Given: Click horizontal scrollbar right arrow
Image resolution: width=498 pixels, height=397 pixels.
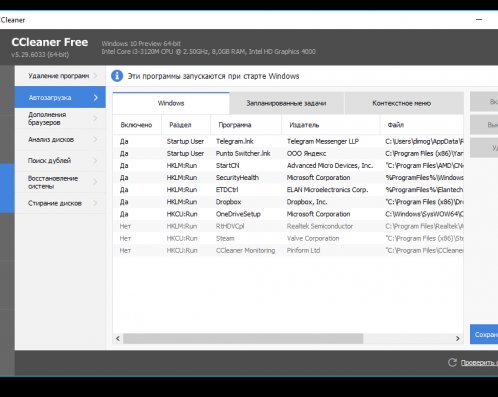Looking at the screenshot, I should pos(458,338).
